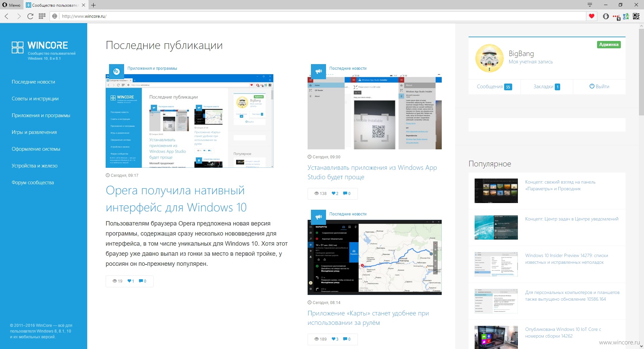Open article Устанавливать приложения из Windows App Studio
The width and height of the screenshot is (644, 349).
(x=372, y=172)
